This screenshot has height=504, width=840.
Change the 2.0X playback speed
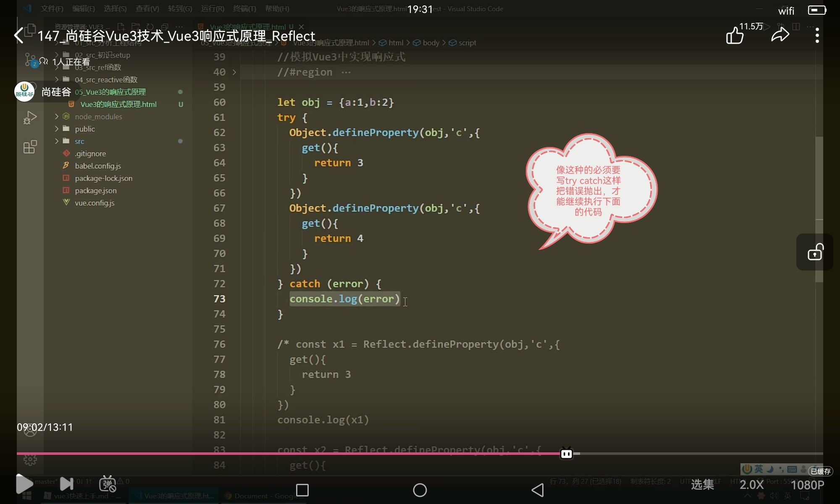pos(751,485)
